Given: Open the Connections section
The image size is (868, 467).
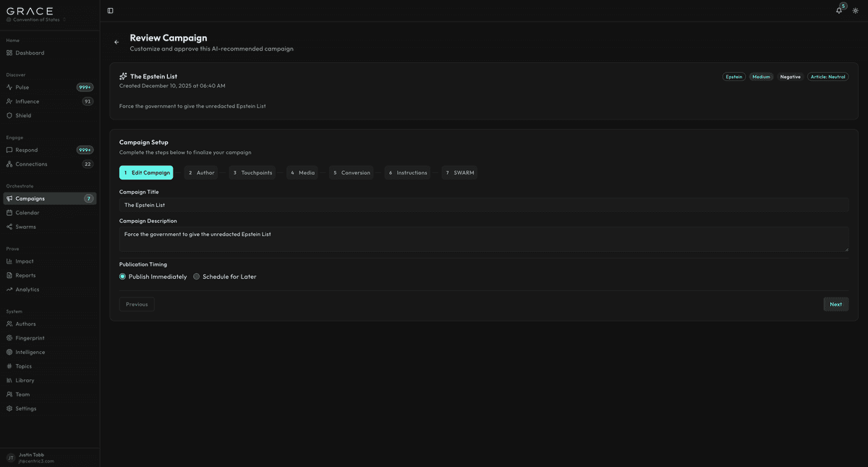Looking at the screenshot, I should click(27, 164).
